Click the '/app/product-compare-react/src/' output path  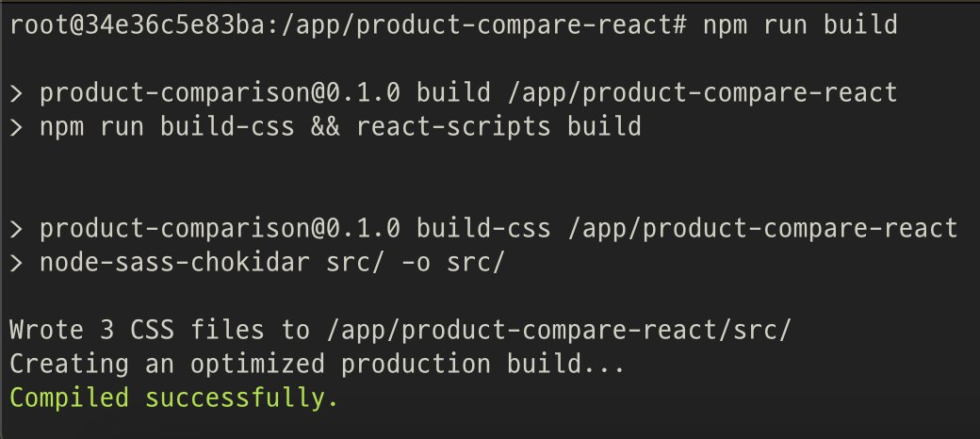tap(559, 331)
